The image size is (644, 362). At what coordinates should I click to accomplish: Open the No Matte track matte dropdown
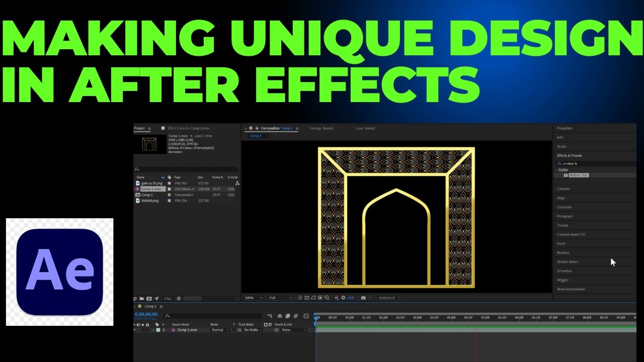point(253,330)
